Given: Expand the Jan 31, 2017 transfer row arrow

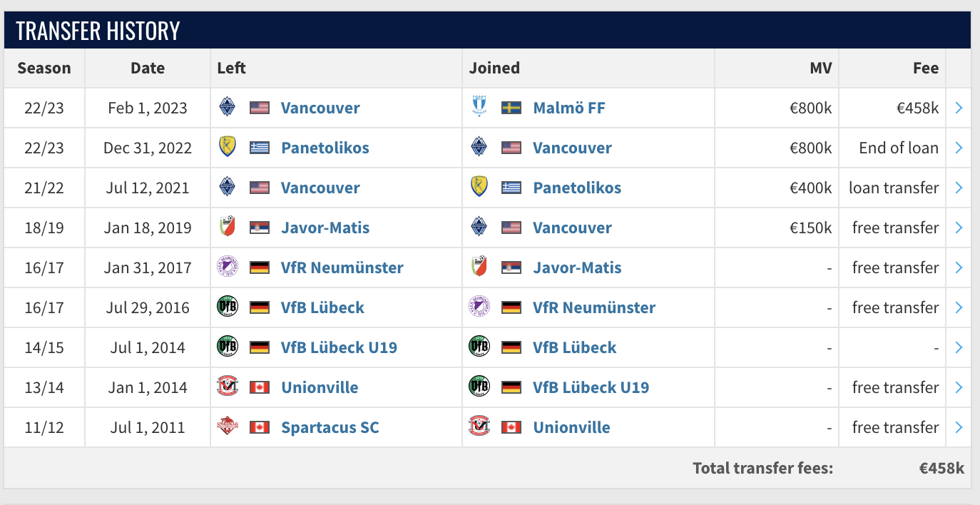Looking at the screenshot, I should [959, 267].
